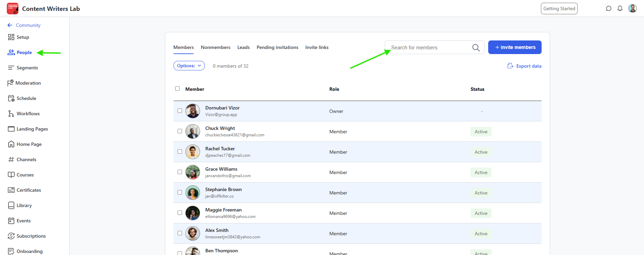The image size is (644, 255).
Task: Open the Content Writers Lab logo
Action: pos(13,8)
